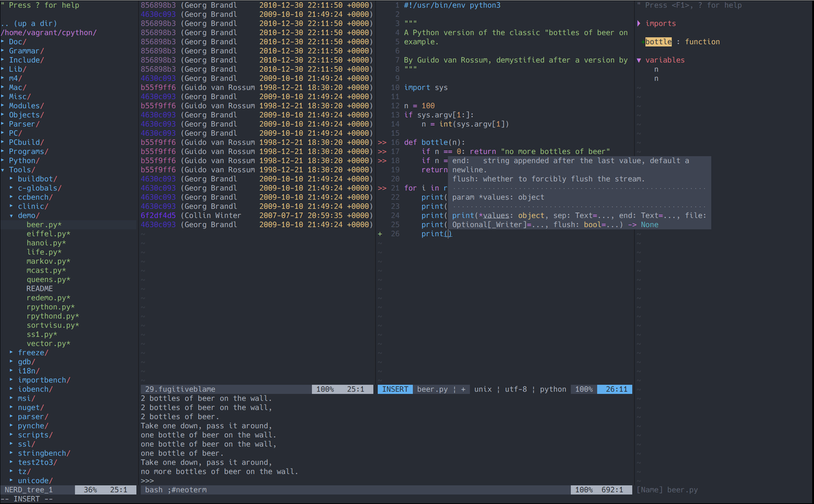This screenshot has height=504, width=814.
Task: Click the python filetype indicator in the statusline
Action: [553, 389]
